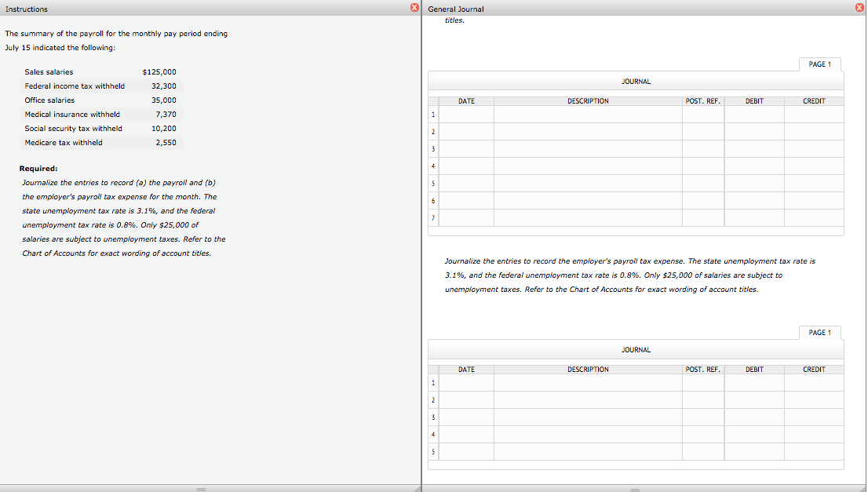Click the upper journal CREDIT column header
The height and width of the screenshot is (492, 868).
pyautogui.click(x=814, y=101)
